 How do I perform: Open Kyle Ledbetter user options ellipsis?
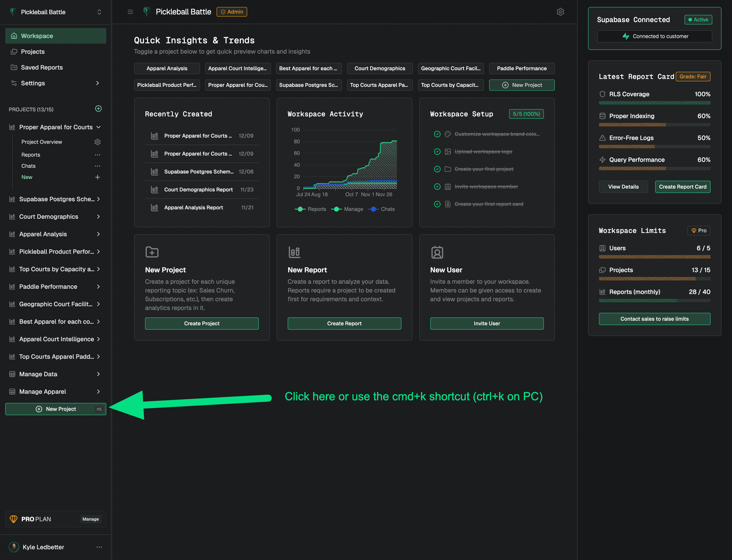[99, 547]
